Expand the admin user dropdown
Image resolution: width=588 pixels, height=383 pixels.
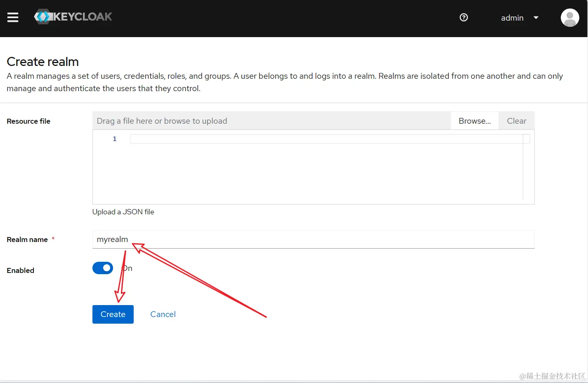pos(520,18)
